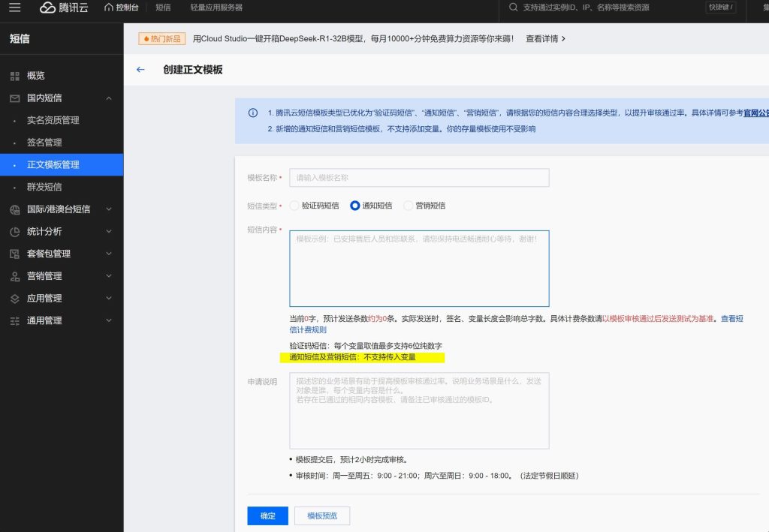Image resolution: width=769 pixels, height=532 pixels.
Task: Collapse the 国内短信 menu chevron
Action: coord(109,98)
